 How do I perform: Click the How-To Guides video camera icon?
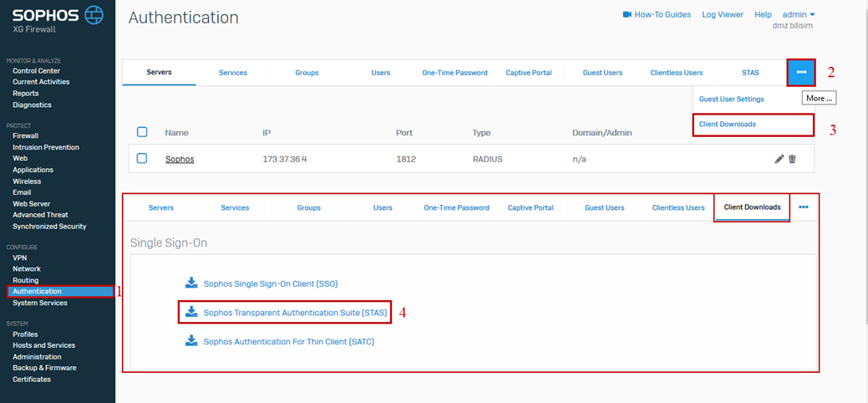tap(627, 14)
